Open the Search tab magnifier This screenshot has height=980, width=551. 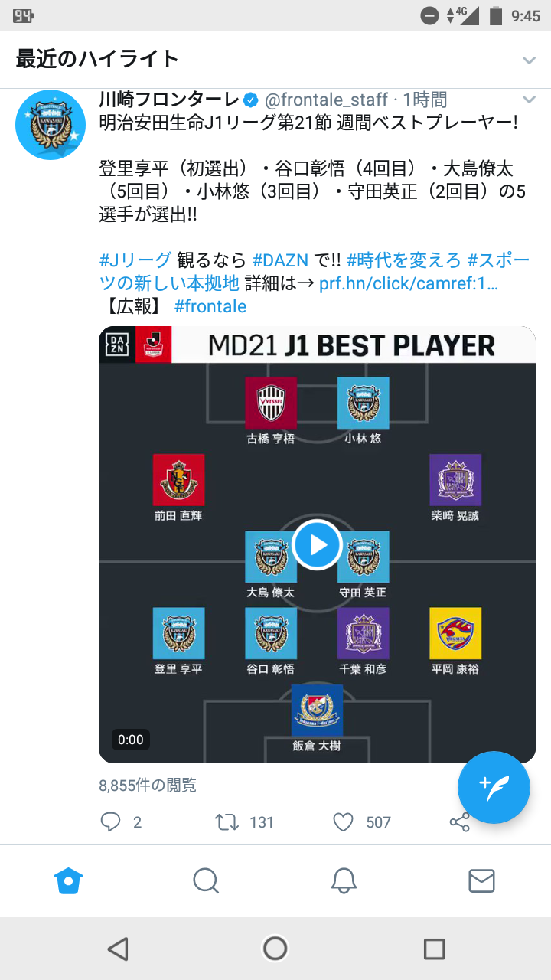coord(206,881)
